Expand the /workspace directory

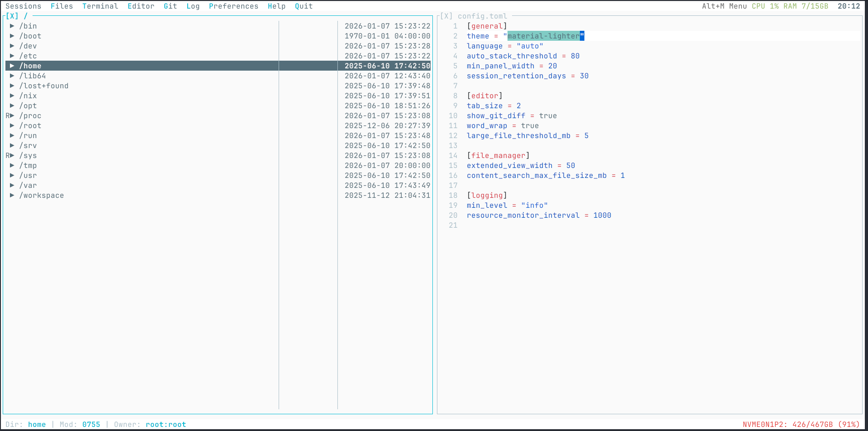[x=12, y=195]
